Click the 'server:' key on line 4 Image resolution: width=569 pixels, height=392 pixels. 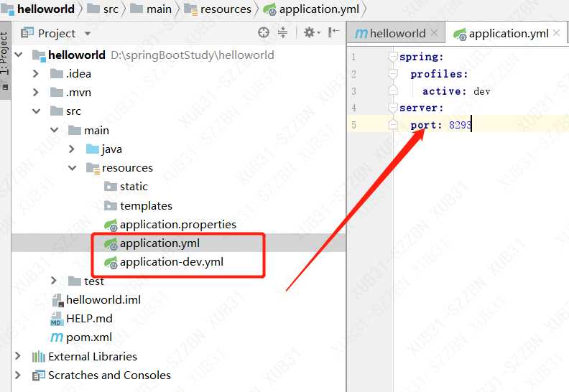click(x=421, y=108)
